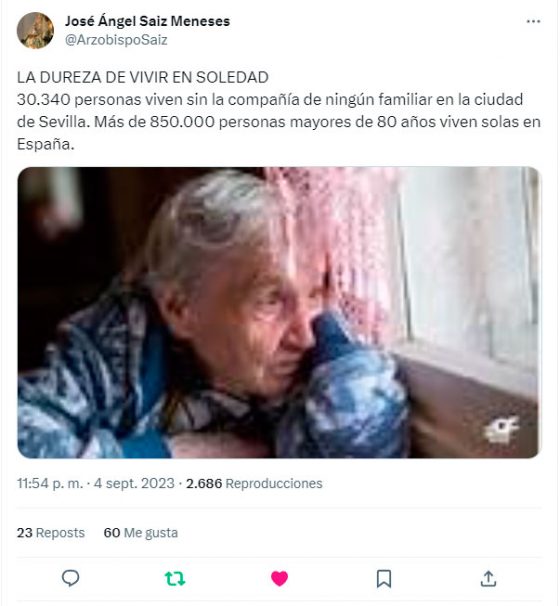The width and height of the screenshot is (560, 606).
Task: Open the 4 sept. 2023 date link
Action: [134, 483]
